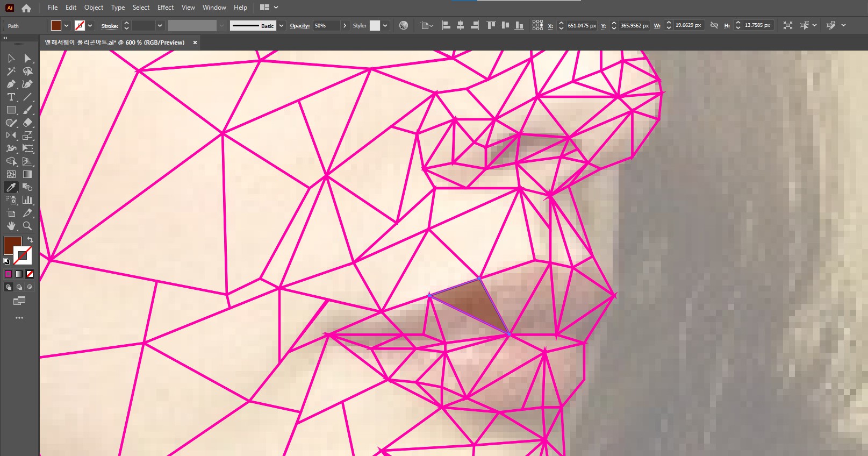Choose the Artboard tool
This screenshot has width=868, height=456.
(11, 213)
